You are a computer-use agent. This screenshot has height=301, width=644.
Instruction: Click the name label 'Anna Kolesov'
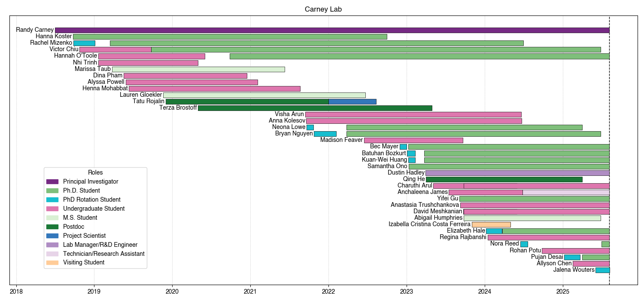[287, 121]
